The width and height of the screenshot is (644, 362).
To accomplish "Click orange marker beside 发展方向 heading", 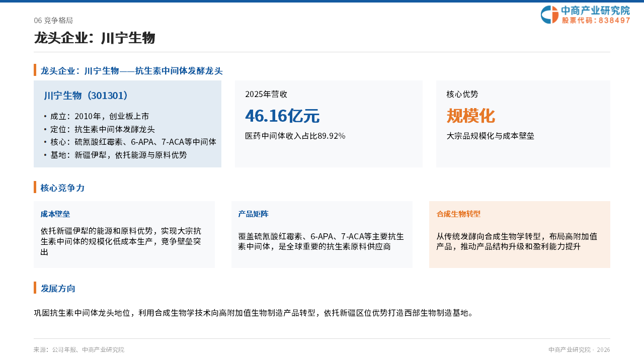I will point(35,288).
